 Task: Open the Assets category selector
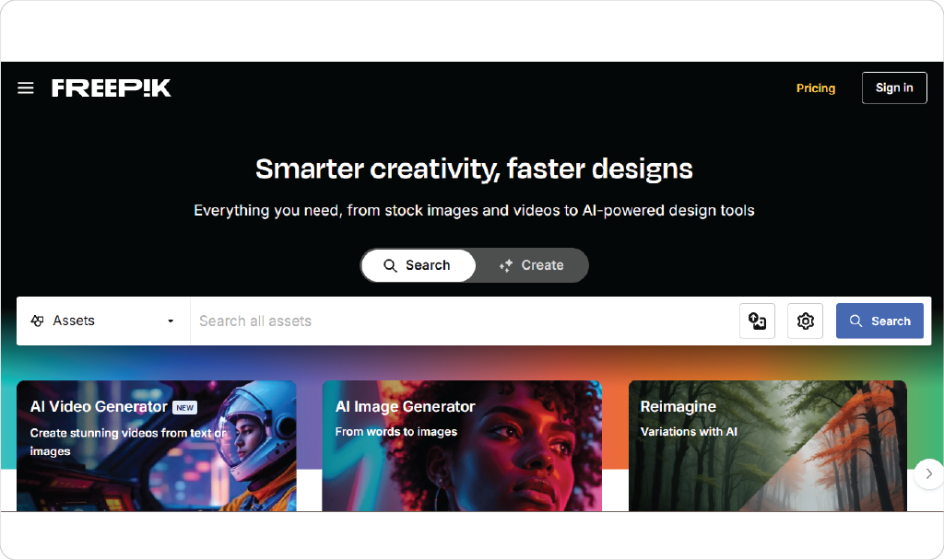[x=103, y=321]
